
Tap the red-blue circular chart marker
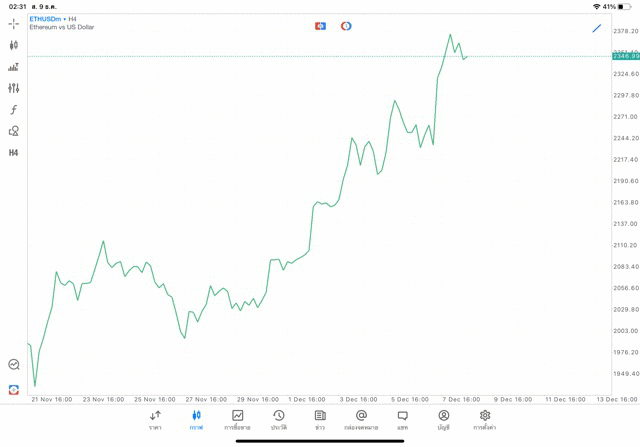pyautogui.click(x=346, y=26)
